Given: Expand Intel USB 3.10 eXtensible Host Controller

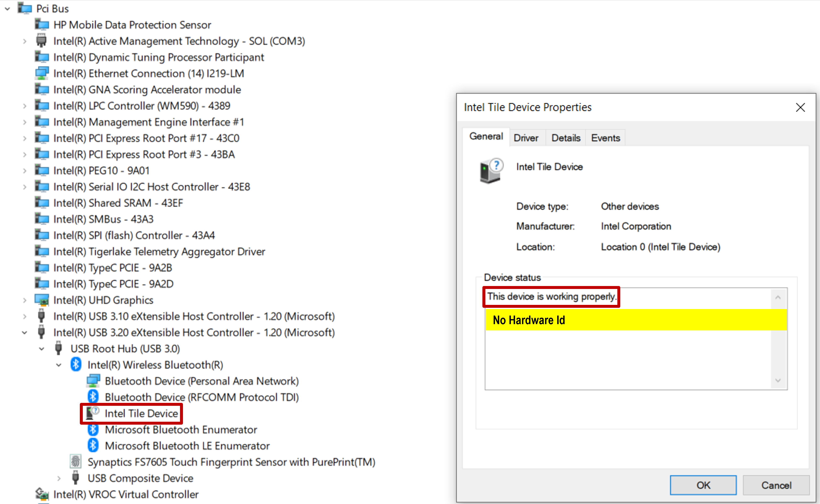Looking at the screenshot, I should pos(25,316).
